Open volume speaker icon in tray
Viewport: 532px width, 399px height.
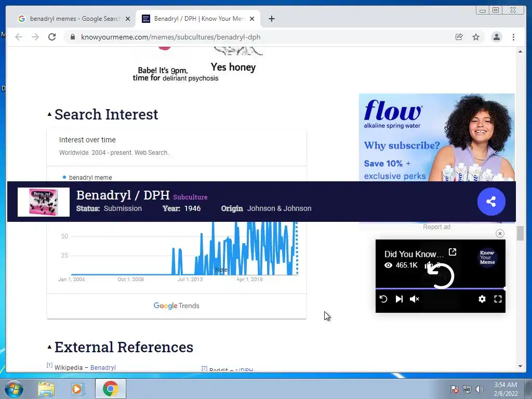point(480,389)
